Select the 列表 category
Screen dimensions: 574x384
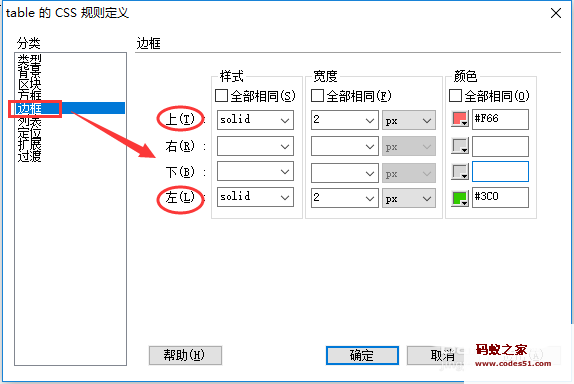click(30, 121)
